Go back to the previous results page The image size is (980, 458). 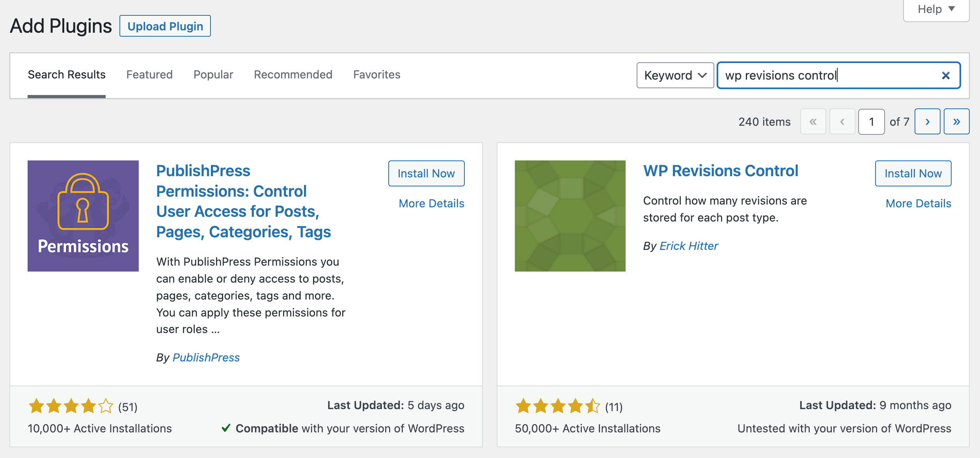842,121
